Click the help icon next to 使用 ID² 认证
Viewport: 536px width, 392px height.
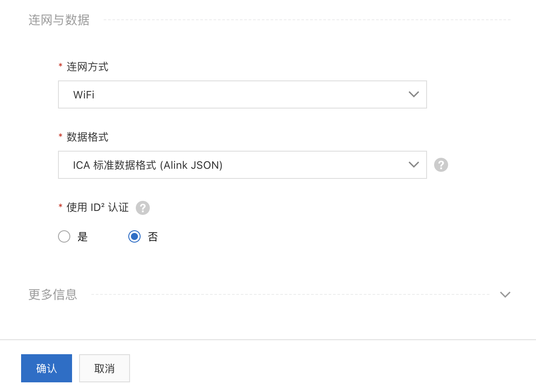pos(143,208)
